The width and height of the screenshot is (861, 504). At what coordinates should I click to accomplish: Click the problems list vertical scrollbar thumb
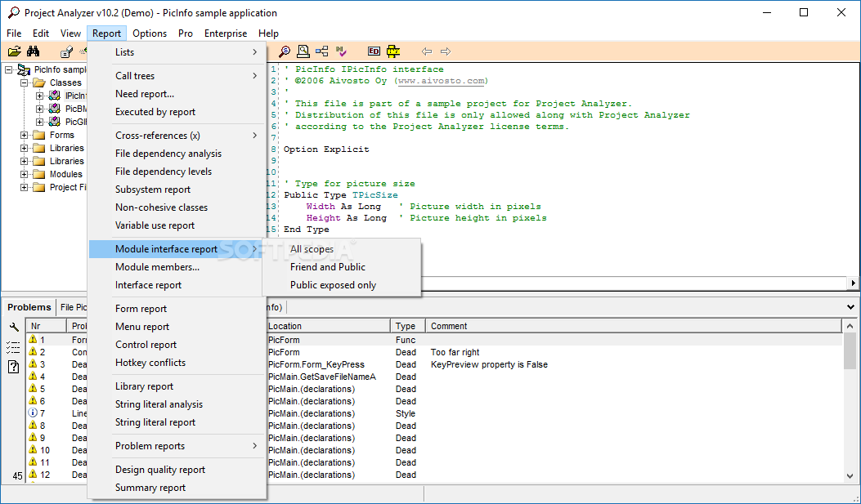(x=850, y=351)
